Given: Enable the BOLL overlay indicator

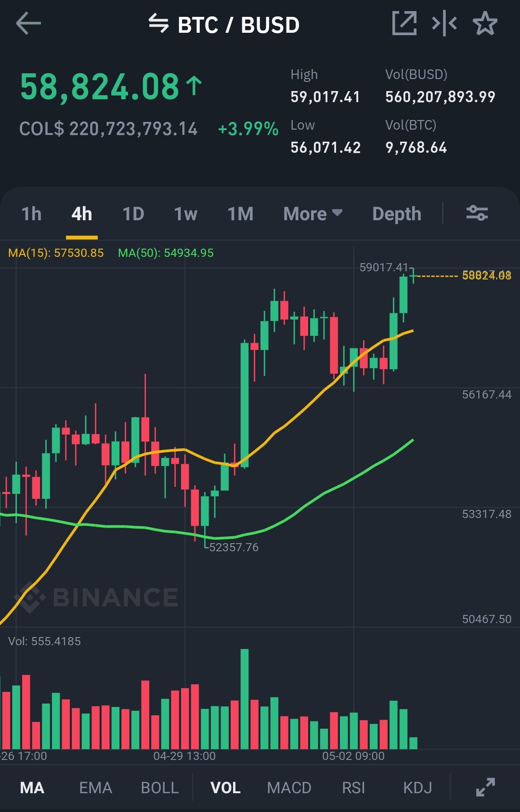Looking at the screenshot, I should (159, 787).
